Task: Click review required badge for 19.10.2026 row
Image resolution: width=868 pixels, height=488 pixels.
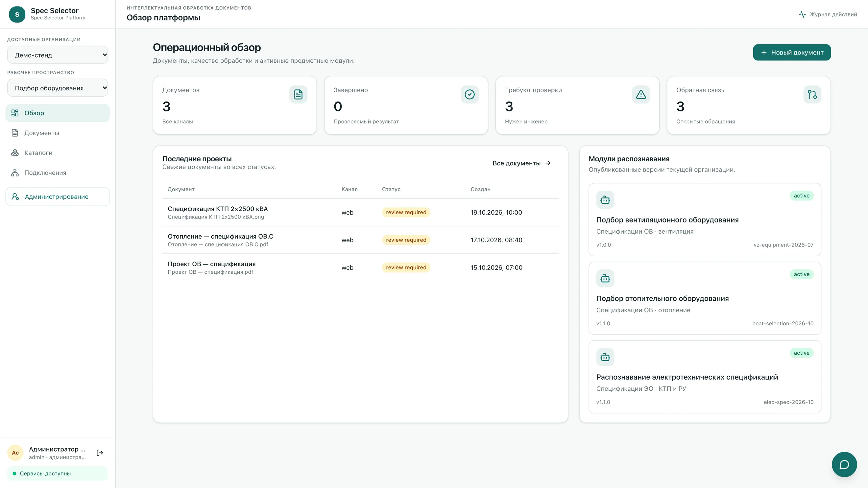Action: (406, 212)
